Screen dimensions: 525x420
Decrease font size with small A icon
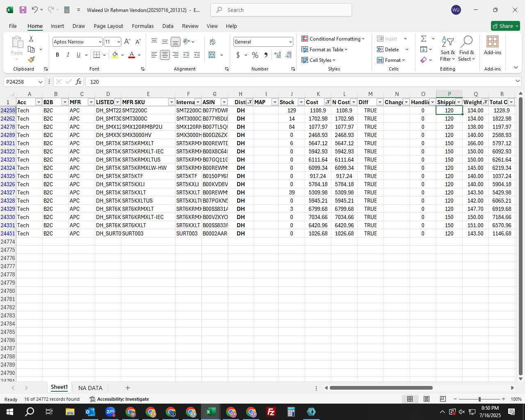pyautogui.click(x=138, y=41)
